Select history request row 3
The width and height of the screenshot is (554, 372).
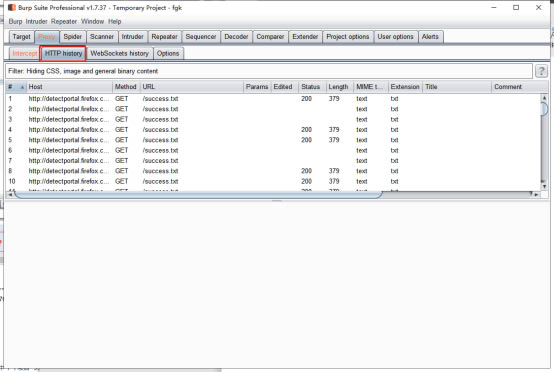pyautogui.click(x=273, y=119)
